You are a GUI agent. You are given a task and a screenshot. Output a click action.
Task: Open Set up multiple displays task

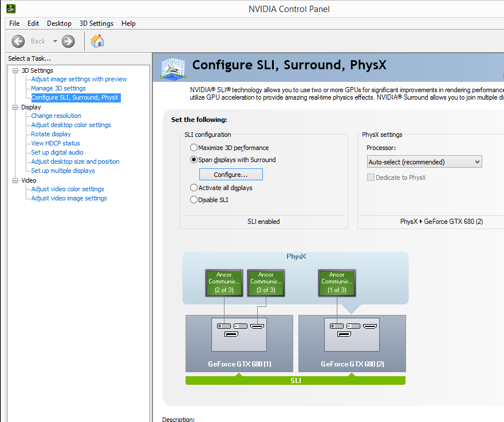coord(63,171)
